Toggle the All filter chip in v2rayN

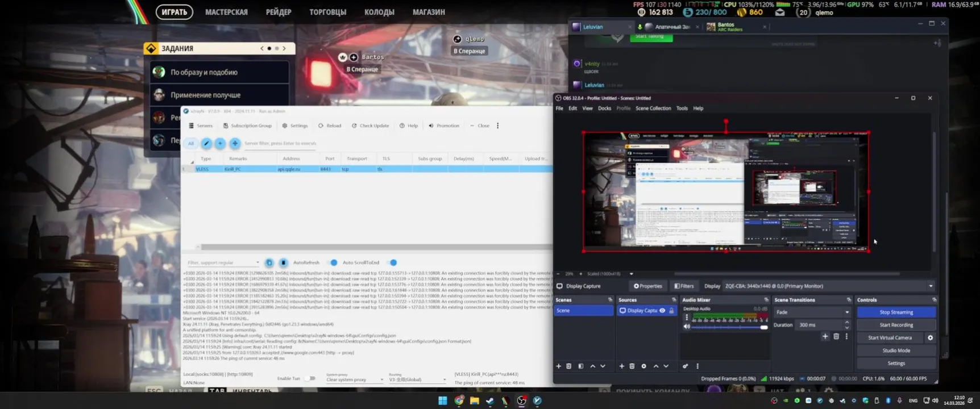(191, 144)
